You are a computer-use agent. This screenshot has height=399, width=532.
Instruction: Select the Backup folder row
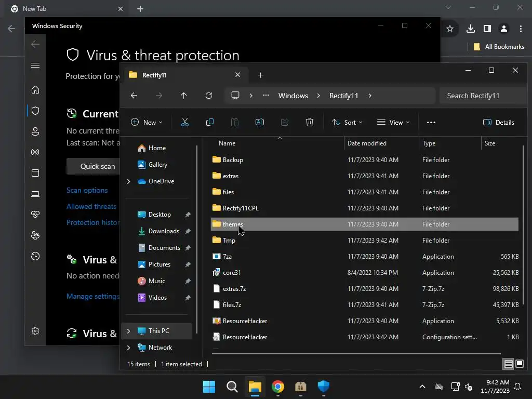pyautogui.click(x=364, y=160)
